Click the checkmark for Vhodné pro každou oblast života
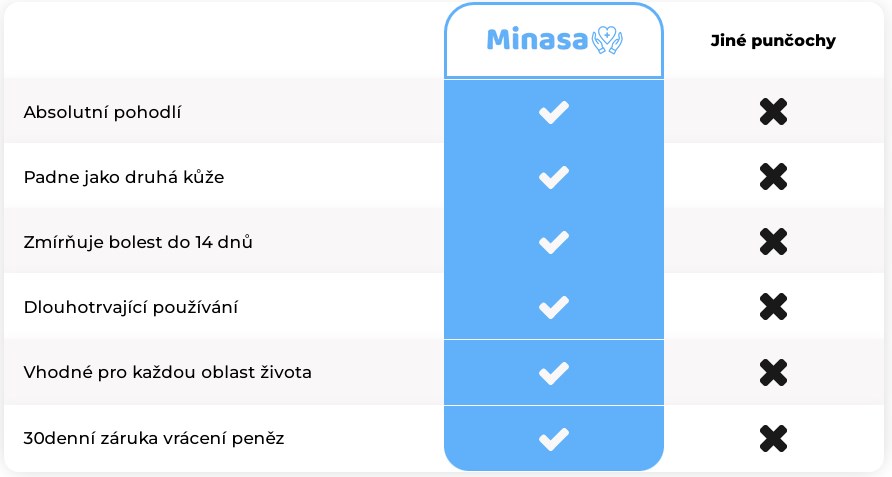The height and width of the screenshot is (477, 892). coord(554,373)
